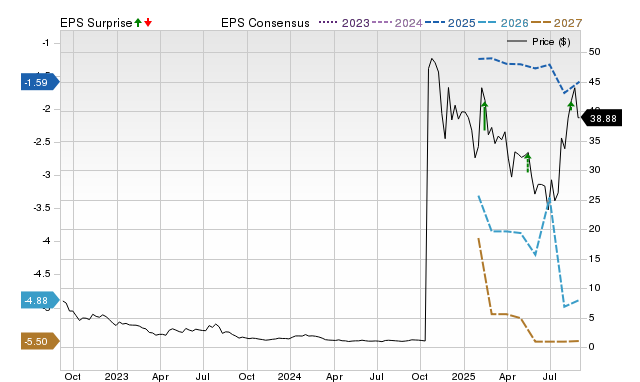Click the EPS Surprise label
This screenshot has height=382, width=640.
tap(96, 23)
